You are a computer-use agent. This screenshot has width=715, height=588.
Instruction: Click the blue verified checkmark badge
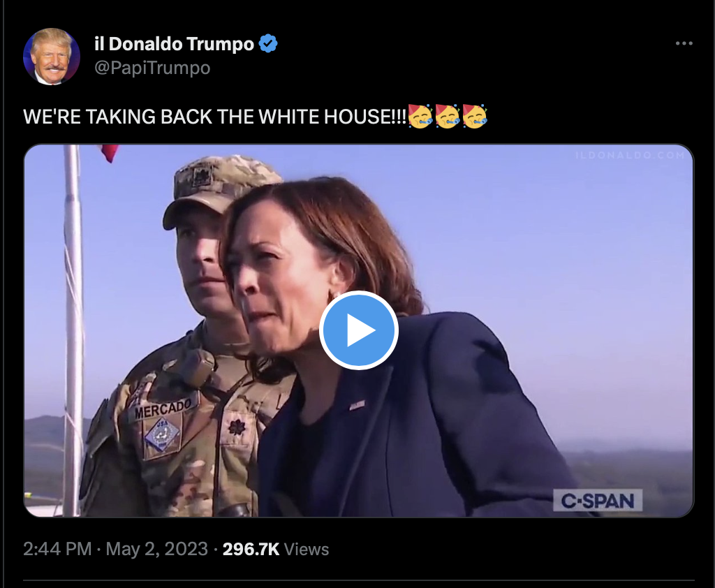(268, 44)
